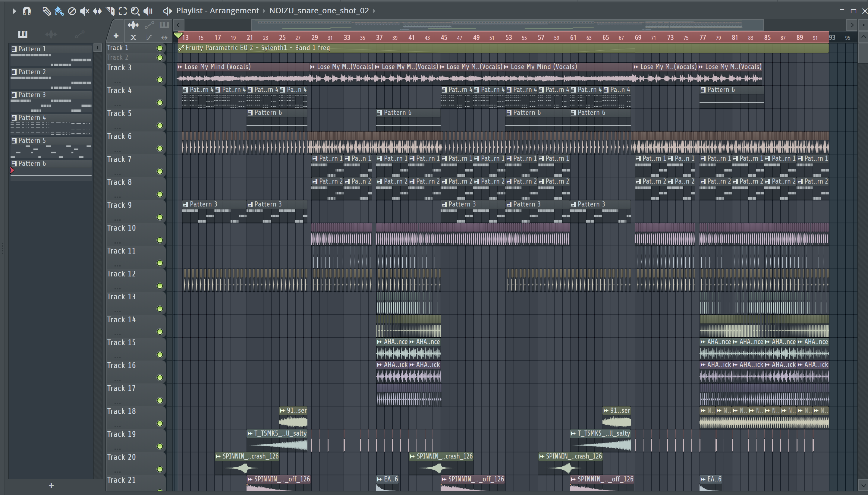This screenshot has width=868, height=495.
Task: Select the Slice tool
Action: click(110, 11)
